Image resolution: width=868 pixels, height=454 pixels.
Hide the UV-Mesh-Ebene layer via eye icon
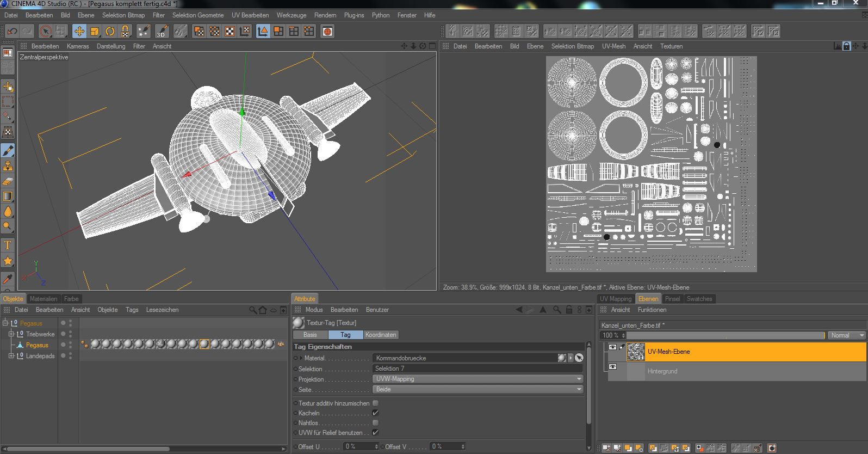tap(612, 347)
